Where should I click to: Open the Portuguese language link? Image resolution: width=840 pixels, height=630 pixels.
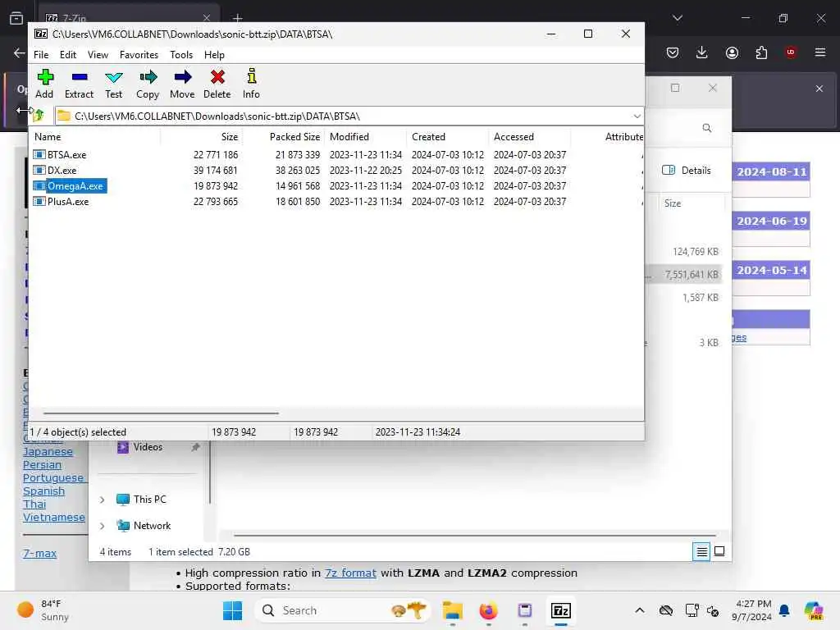pos(53,478)
